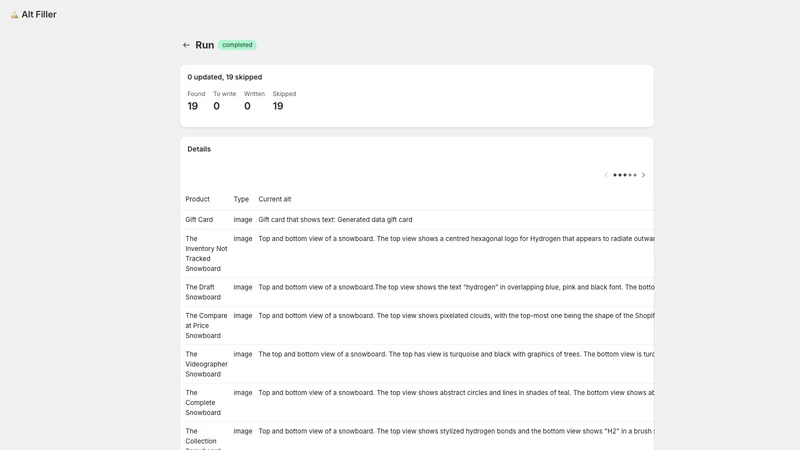Click the Written count 0
This screenshot has height=450, width=800.
pos(247,106)
